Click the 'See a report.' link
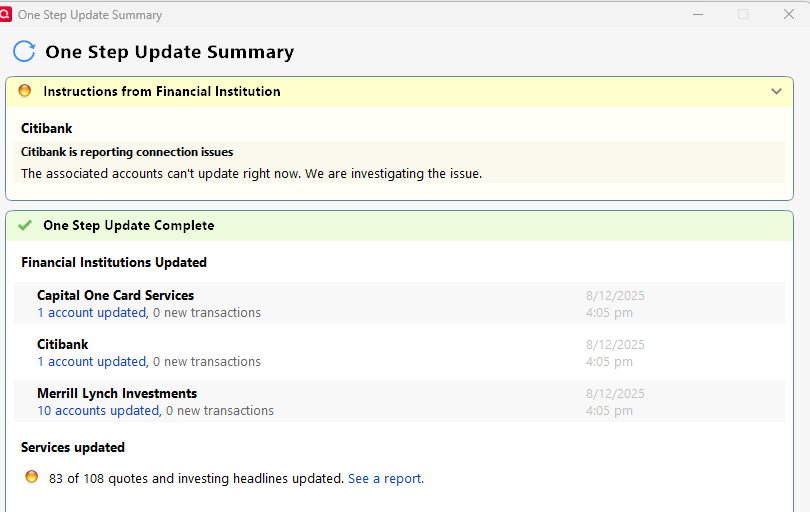The height and width of the screenshot is (512, 810). [x=386, y=478]
